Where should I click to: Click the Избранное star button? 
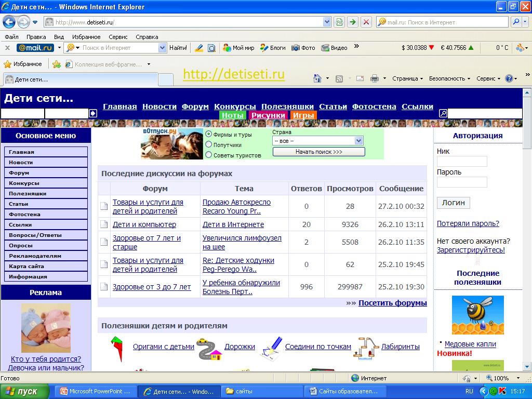pyautogui.click(x=23, y=64)
